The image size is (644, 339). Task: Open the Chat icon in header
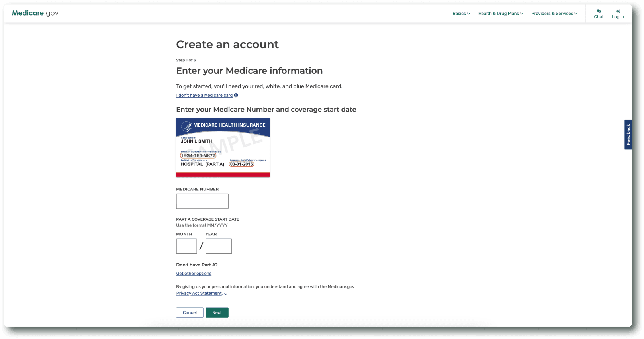[x=599, y=11]
